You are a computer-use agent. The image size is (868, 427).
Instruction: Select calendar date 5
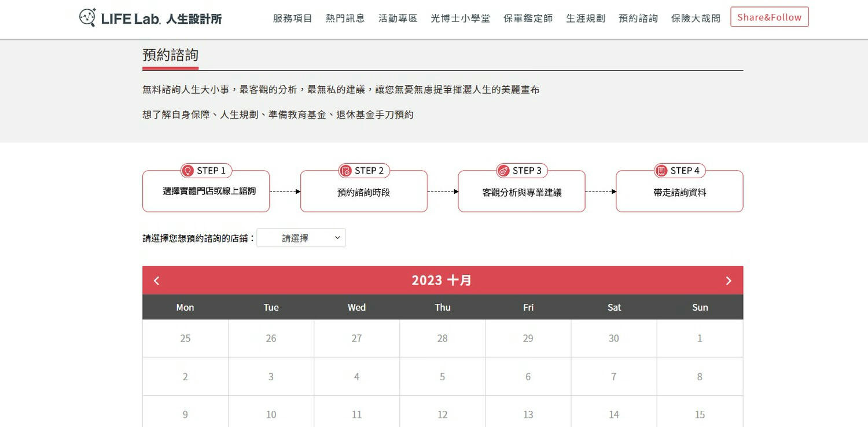tap(443, 377)
